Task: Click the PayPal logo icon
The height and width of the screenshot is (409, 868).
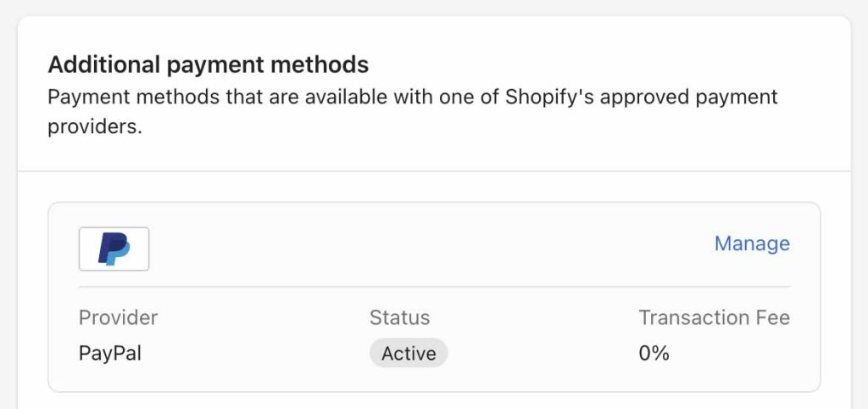Action: tap(114, 249)
